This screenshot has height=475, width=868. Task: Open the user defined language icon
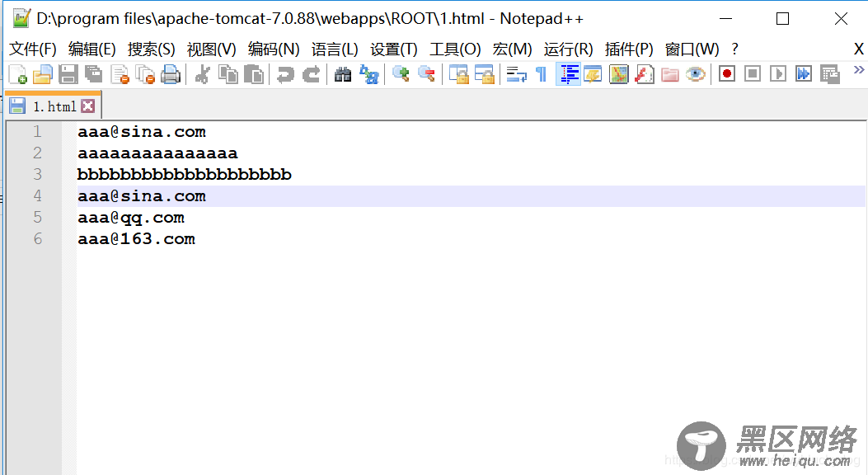593,74
